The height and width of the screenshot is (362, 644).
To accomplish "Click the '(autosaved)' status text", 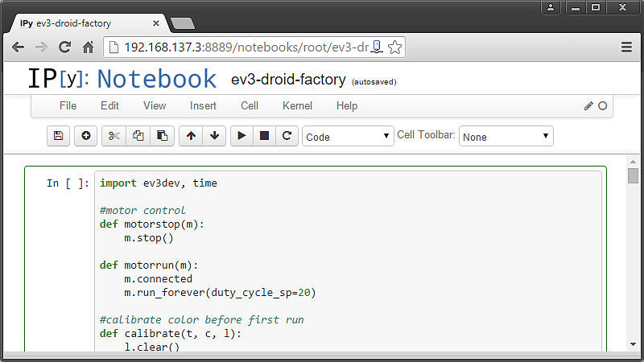I will (374, 82).
